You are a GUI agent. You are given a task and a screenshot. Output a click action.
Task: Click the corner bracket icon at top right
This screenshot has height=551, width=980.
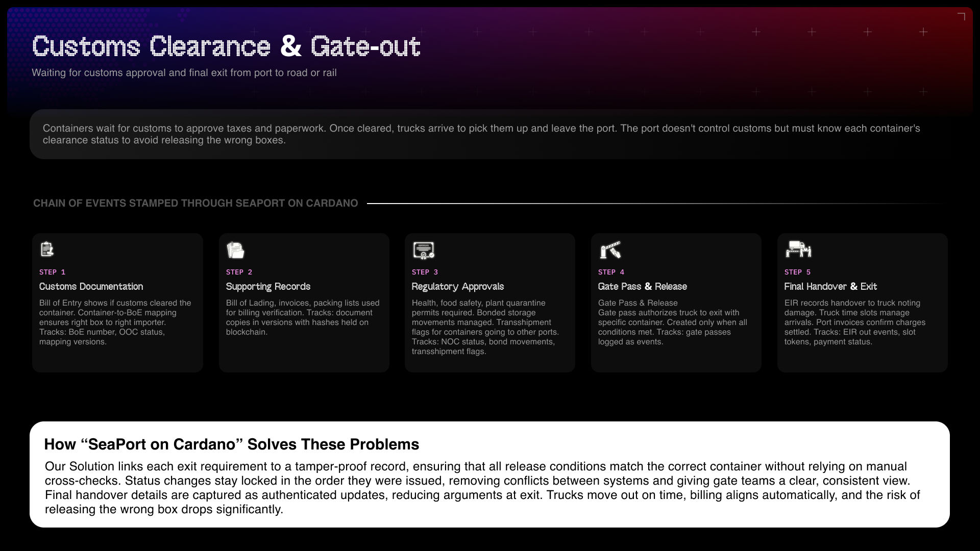[x=961, y=17]
